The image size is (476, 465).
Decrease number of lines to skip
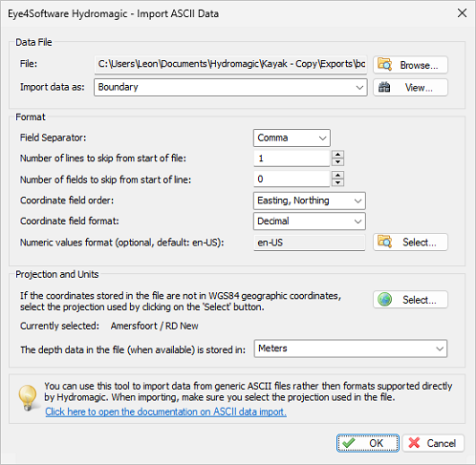[337, 162]
